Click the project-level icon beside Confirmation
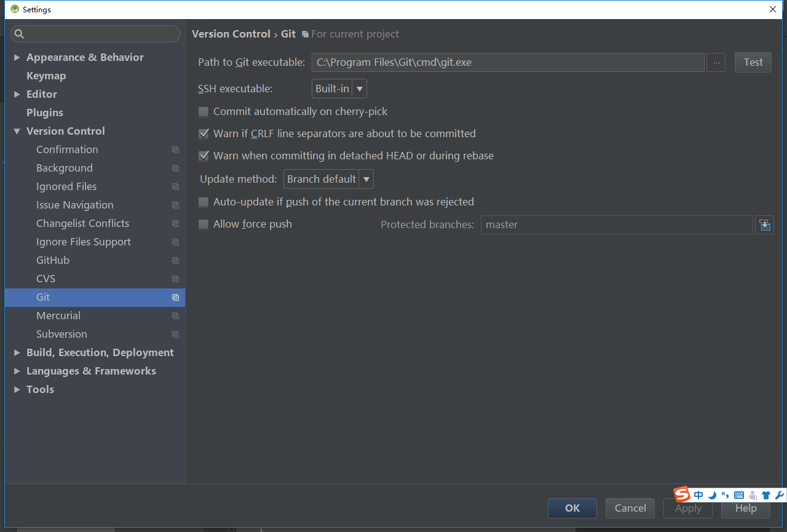 (175, 149)
